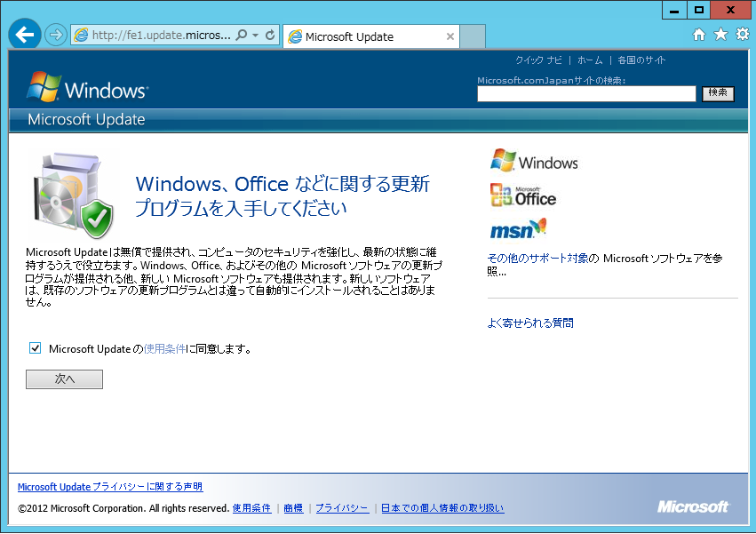This screenshot has width=756, height=534.
Task: Click the software box with shield icon
Action: (x=73, y=195)
